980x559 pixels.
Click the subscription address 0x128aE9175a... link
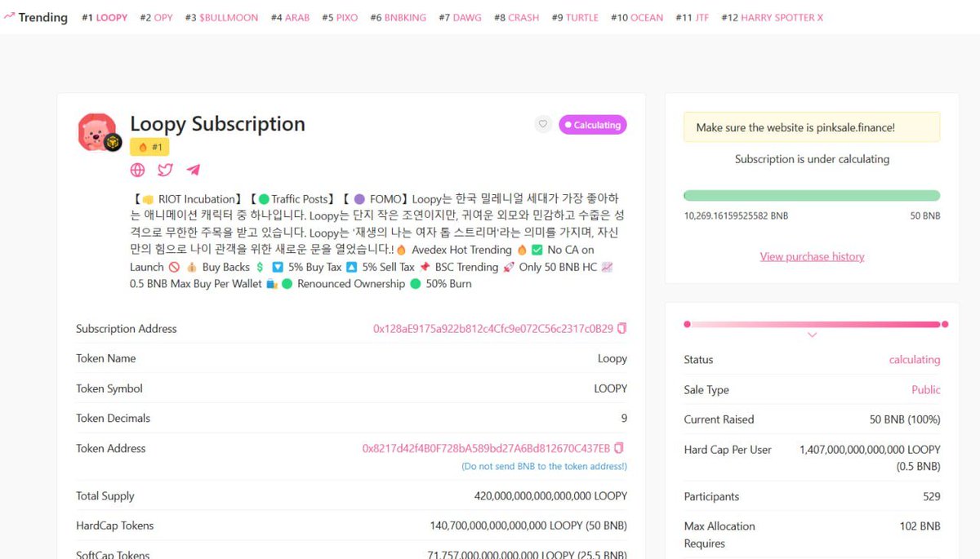(x=492, y=329)
